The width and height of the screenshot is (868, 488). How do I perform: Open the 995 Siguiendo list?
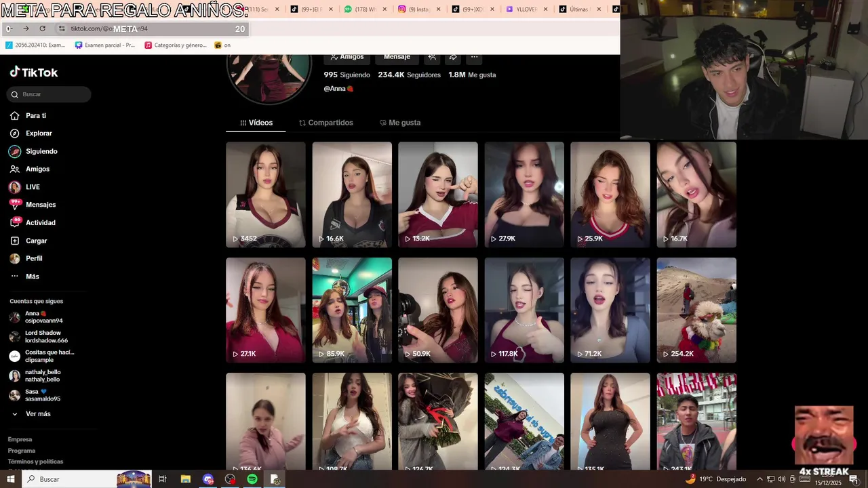coord(347,75)
